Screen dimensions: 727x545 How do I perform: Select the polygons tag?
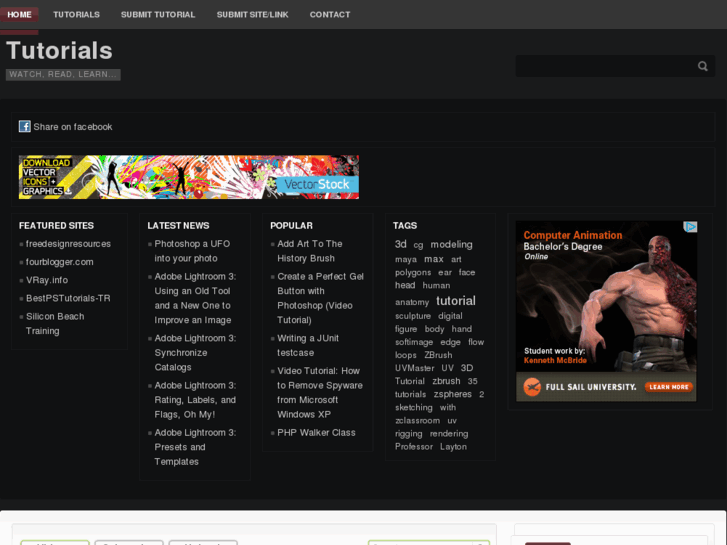tap(413, 272)
